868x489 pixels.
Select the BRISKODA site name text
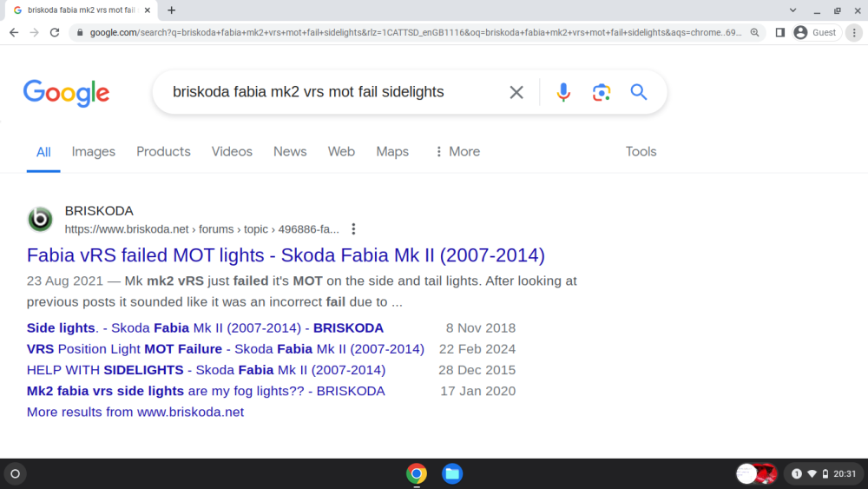pos(99,211)
